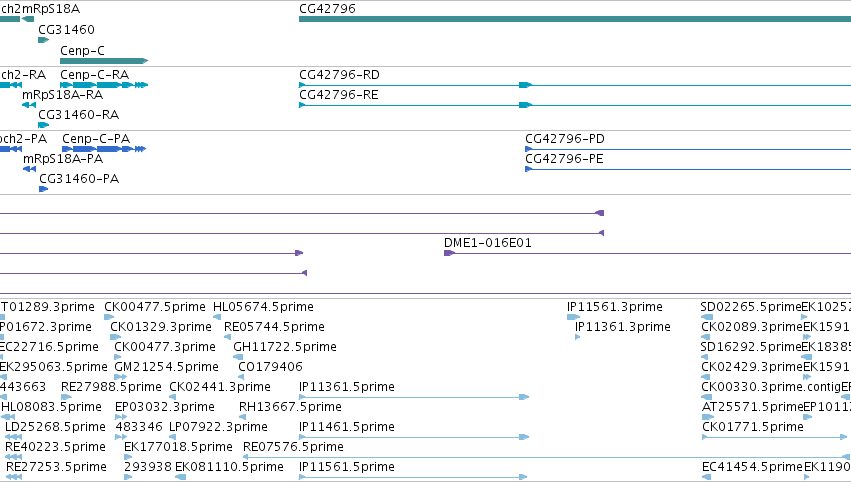Image resolution: width=851 pixels, height=482 pixels.
Task: Open the CG42796-RD transcript label
Action: (x=339, y=75)
